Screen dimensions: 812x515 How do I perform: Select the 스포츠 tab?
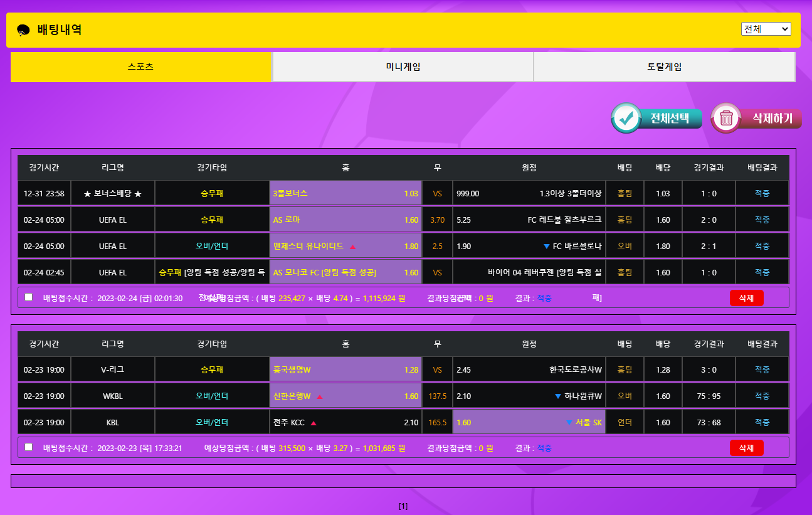140,67
